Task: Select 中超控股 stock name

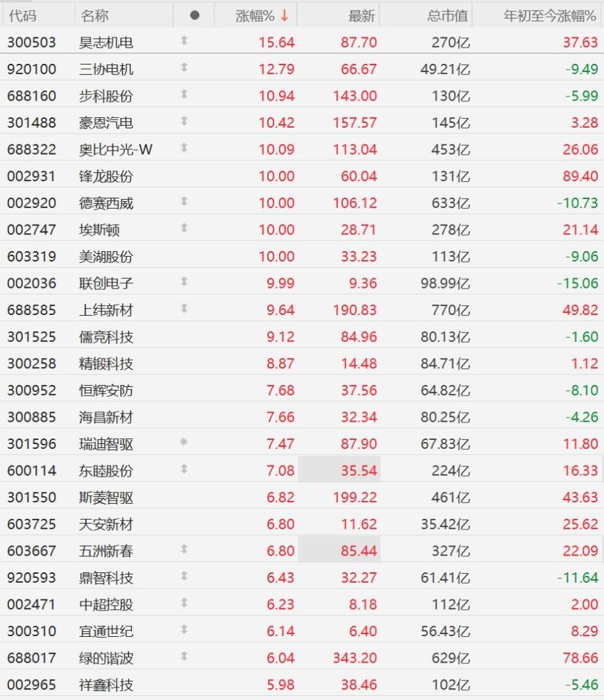Action: pos(106,604)
